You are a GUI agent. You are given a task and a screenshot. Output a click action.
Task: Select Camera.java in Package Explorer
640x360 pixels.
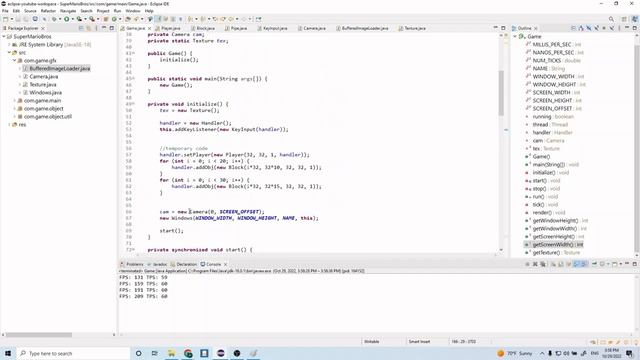(44, 76)
